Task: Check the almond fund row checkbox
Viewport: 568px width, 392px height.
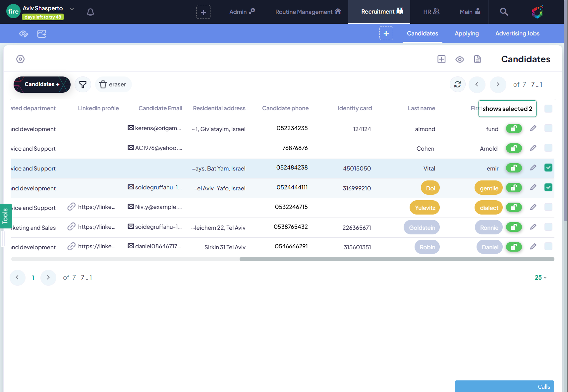Action: coord(548,128)
